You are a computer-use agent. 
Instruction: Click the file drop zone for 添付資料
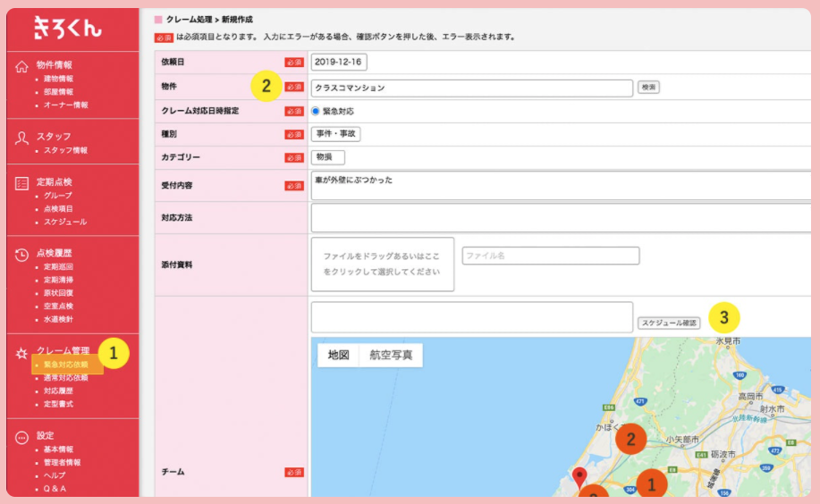[x=383, y=264]
